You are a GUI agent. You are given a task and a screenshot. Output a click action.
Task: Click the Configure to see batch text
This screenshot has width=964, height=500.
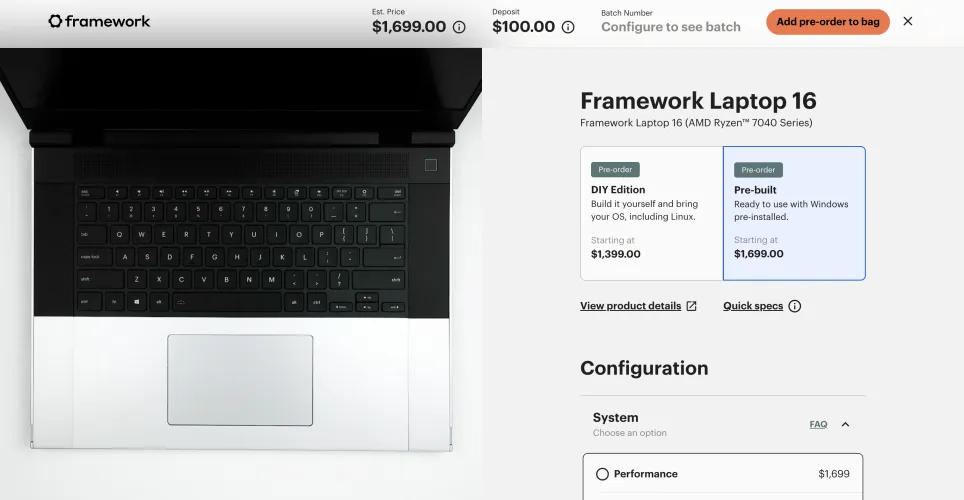671,28
